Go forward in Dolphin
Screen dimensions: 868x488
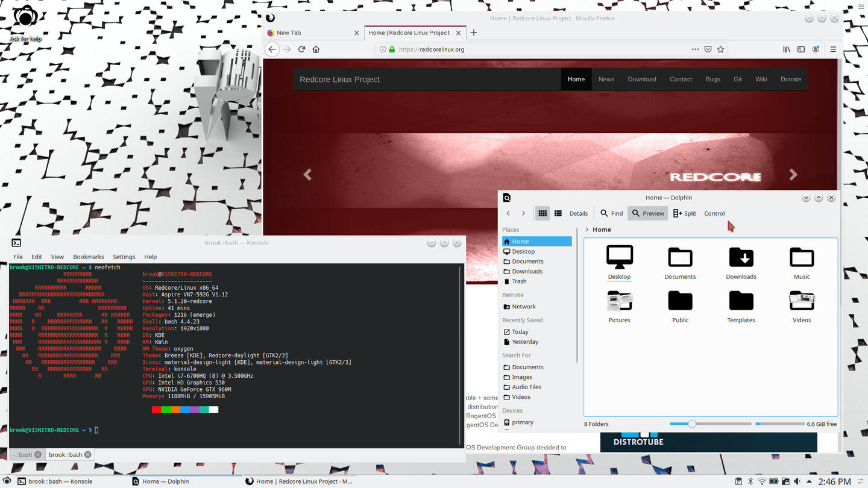[x=523, y=213]
